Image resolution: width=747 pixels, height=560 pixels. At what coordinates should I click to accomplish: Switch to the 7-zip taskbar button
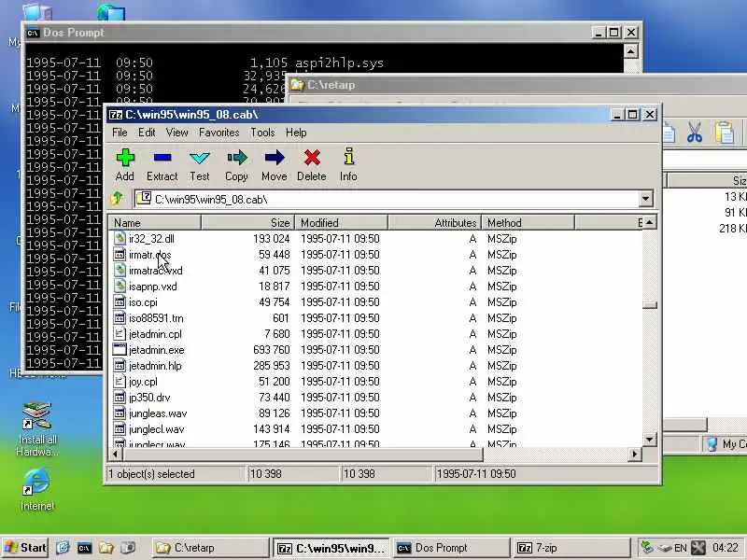[x=571, y=548]
